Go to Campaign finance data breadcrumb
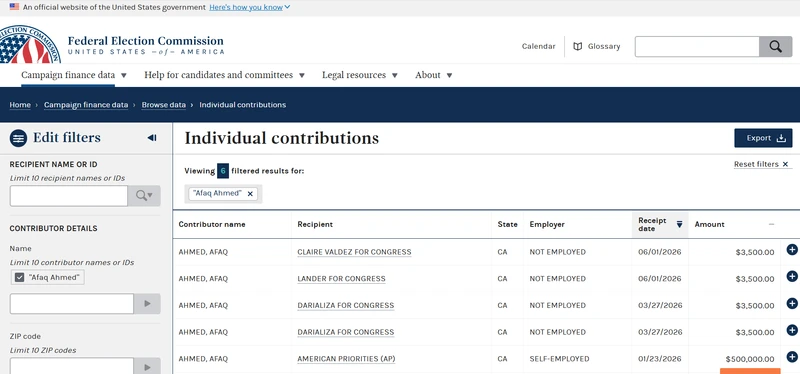 86,105
